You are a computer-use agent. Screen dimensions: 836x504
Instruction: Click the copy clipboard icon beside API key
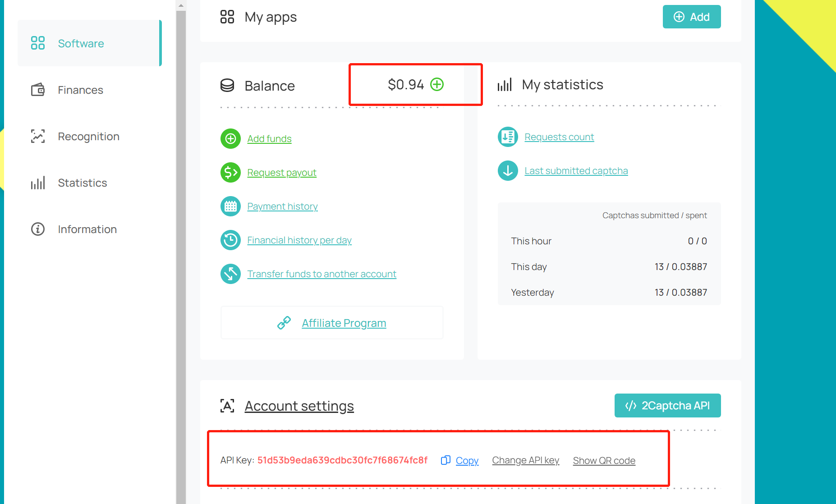tap(446, 460)
